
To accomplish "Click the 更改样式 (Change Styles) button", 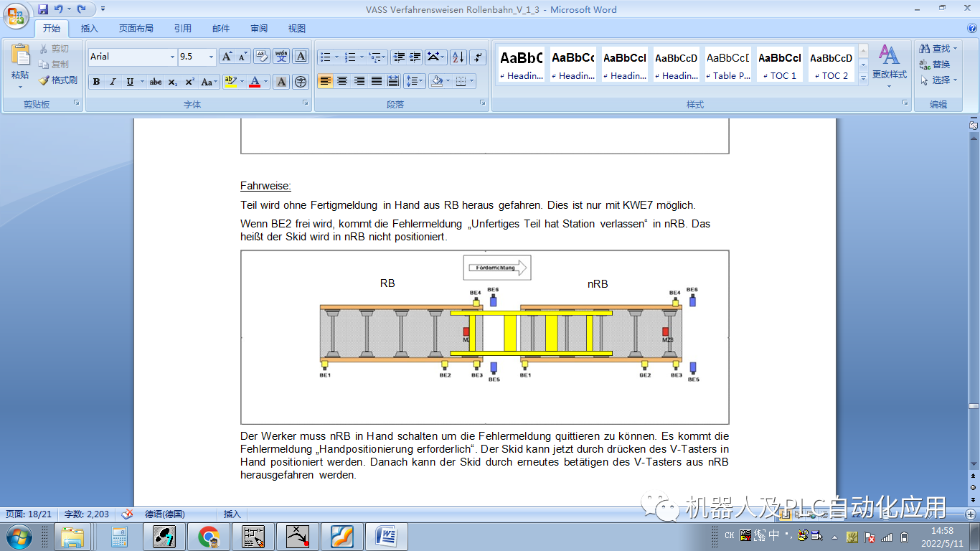I will 889,63.
